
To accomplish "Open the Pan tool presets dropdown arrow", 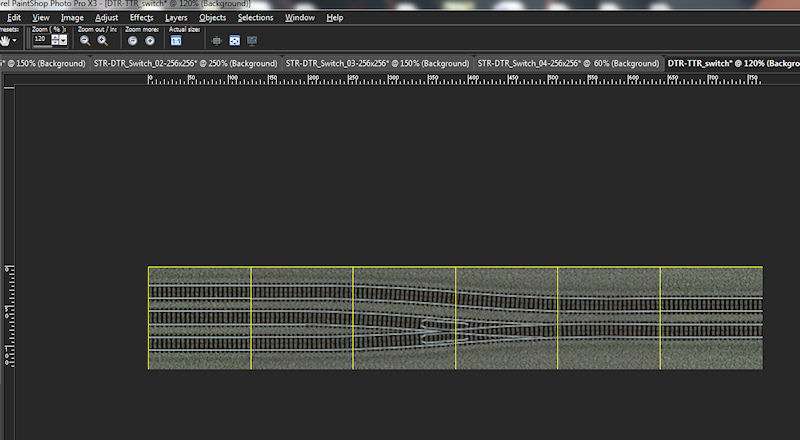I will 15,41.
